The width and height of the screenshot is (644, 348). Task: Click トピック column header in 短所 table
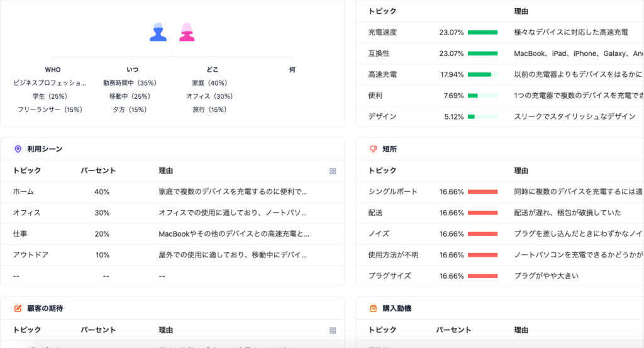[x=382, y=171]
